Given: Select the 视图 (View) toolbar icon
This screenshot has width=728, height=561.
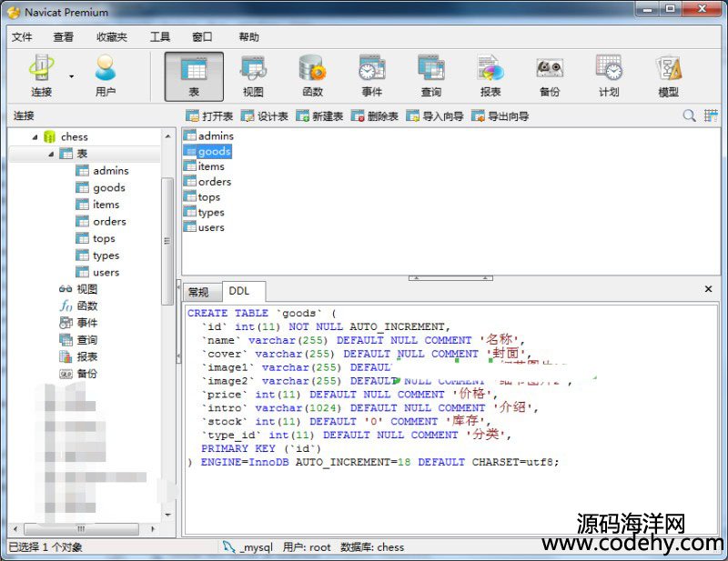Looking at the screenshot, I should coord(253,75).
